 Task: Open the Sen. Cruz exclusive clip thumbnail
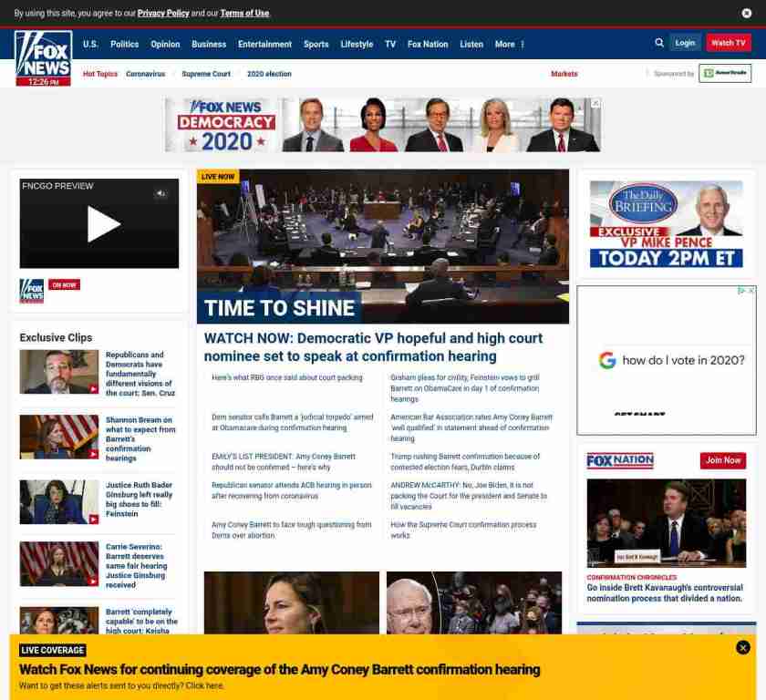pos(59,371)
